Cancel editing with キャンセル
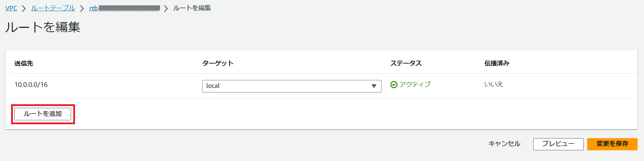This screenshot has height=161, width=644. tap(504, 144)
